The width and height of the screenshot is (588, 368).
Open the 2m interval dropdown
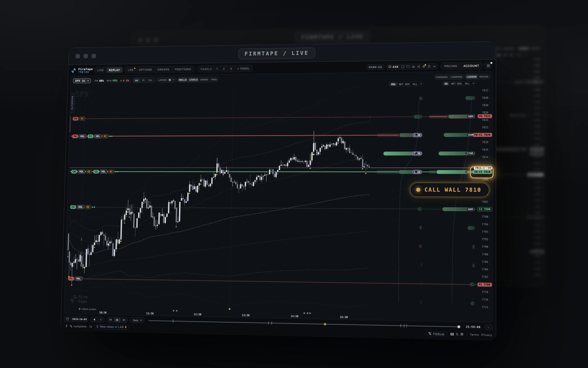(x=151, y=80)
